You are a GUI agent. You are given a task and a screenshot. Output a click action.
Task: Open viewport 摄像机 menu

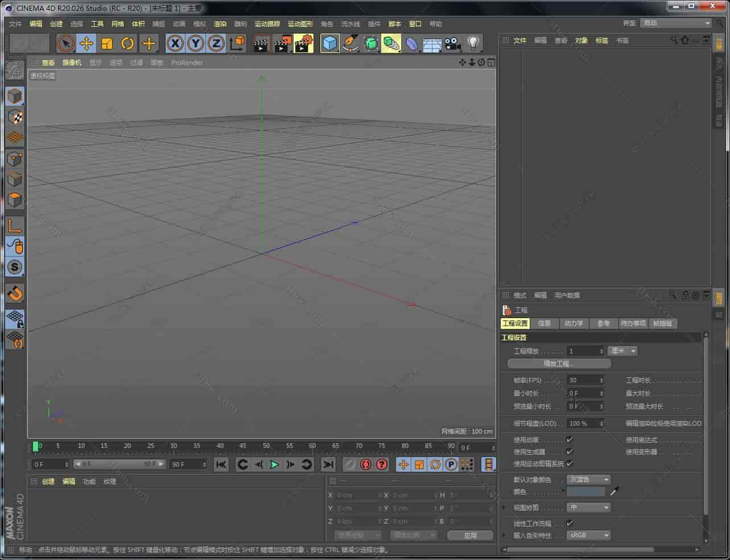[x=72, y=63]
